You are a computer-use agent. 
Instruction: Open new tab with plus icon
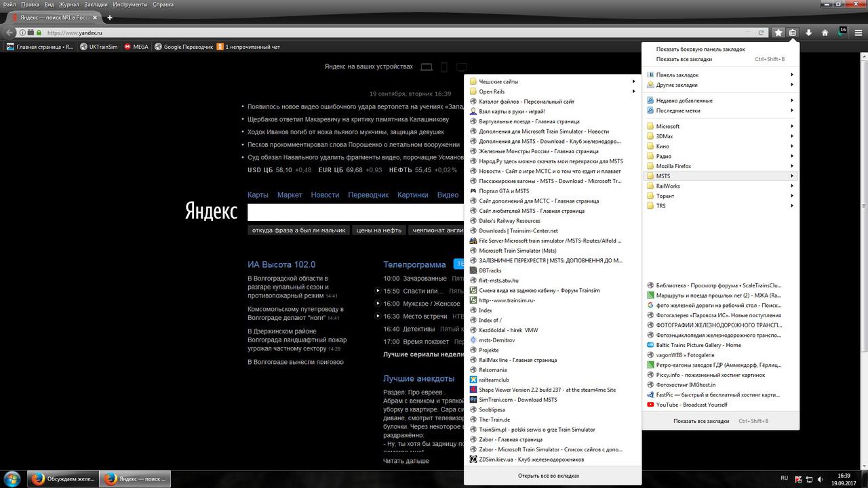tap(110, 18)
